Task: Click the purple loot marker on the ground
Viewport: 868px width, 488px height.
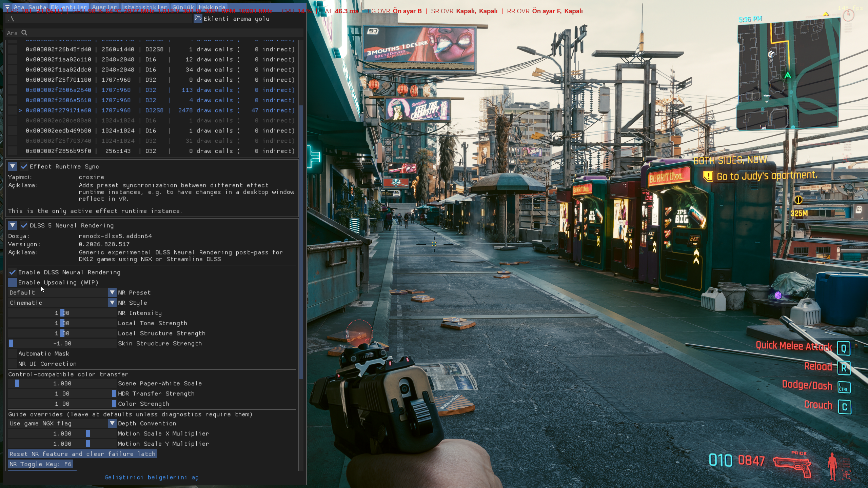Action: 778,296
